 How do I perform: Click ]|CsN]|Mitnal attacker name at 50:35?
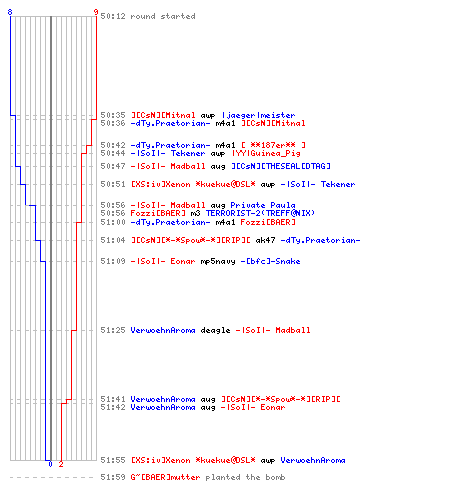pyautogui.click(x=163, y=115)
